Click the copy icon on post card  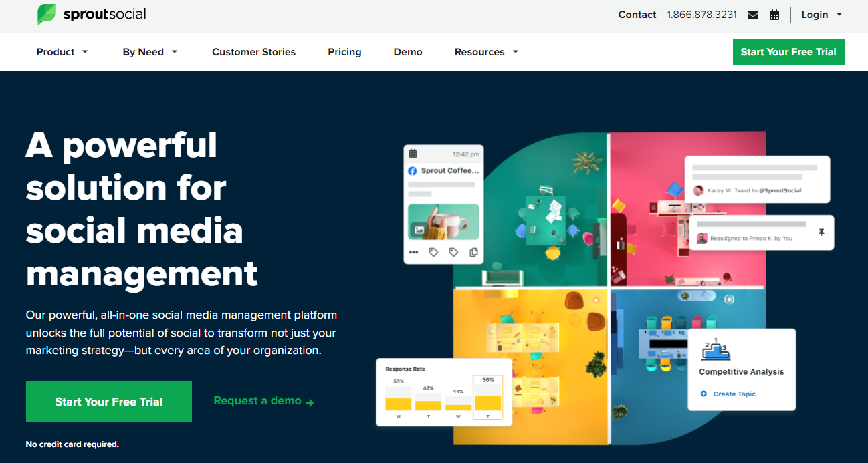point(473,252)
